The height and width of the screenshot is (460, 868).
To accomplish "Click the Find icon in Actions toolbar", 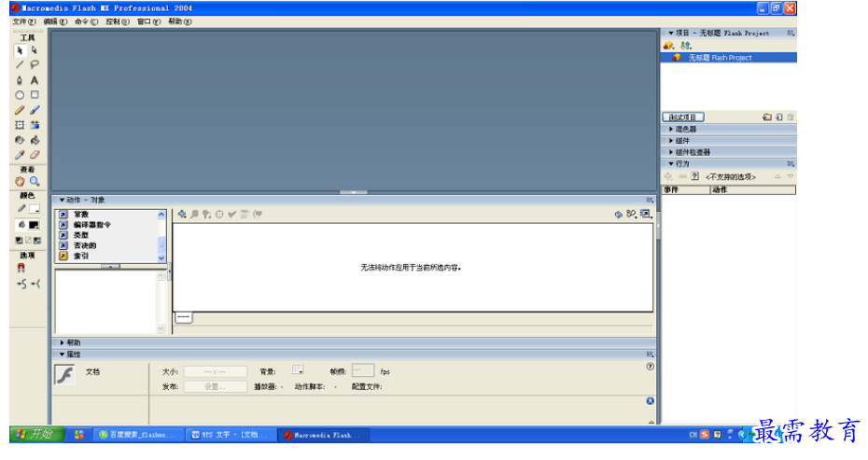I will (194, 215).
